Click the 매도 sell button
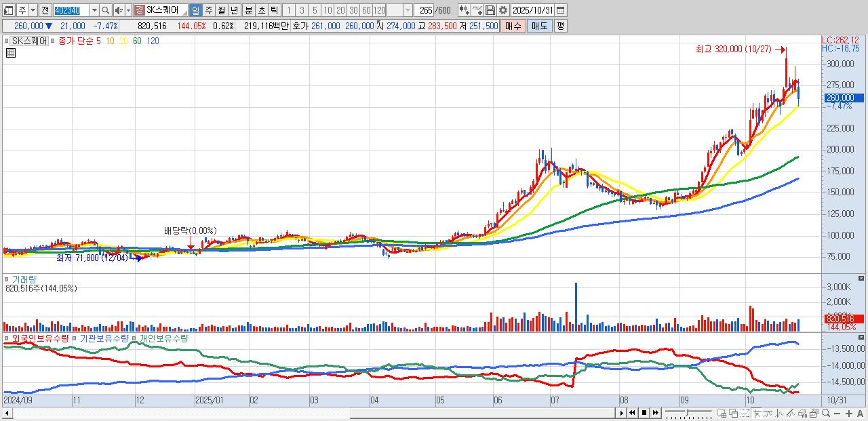868x421 pixels. (539, 26)
